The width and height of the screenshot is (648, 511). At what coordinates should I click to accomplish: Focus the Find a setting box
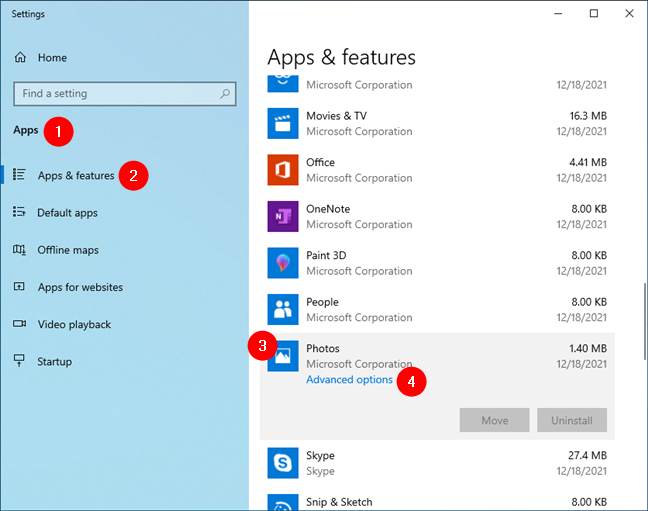coord(124,94)
